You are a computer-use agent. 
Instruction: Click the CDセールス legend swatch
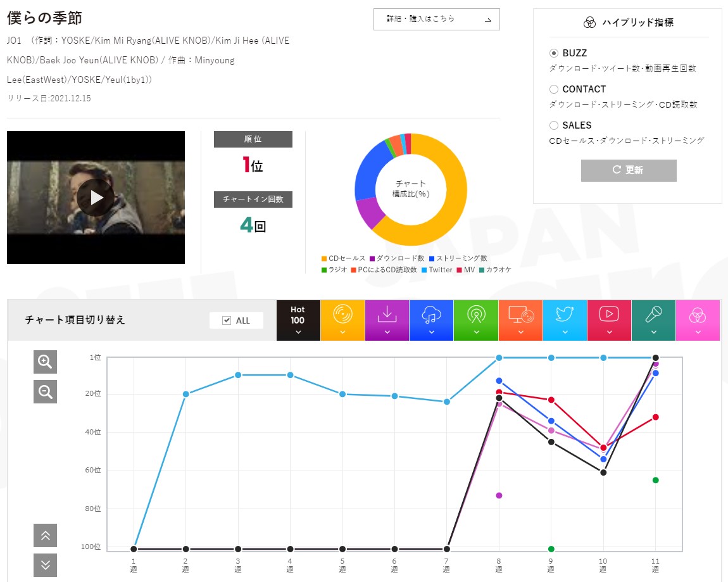tap(324, 259)
